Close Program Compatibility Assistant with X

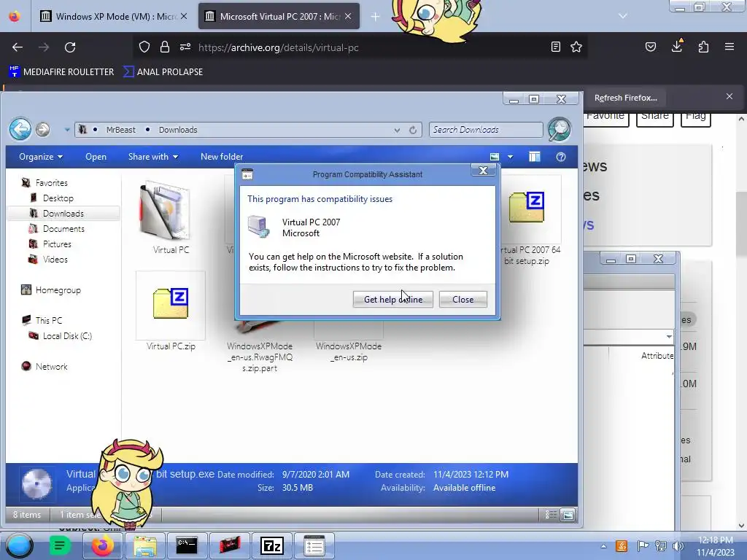coord(483,171)
